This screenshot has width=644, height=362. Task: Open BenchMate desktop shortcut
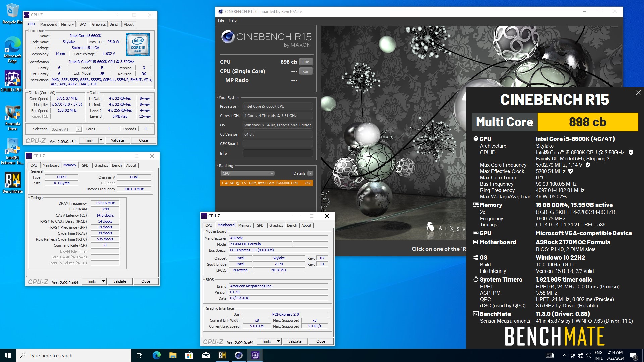12,183
